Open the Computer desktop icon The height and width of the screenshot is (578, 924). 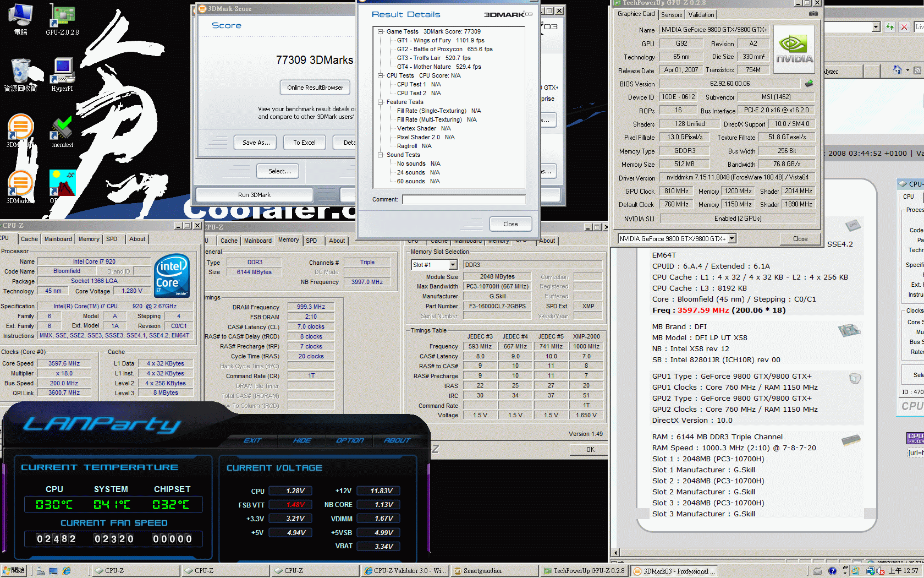click(x=20, y=19)
